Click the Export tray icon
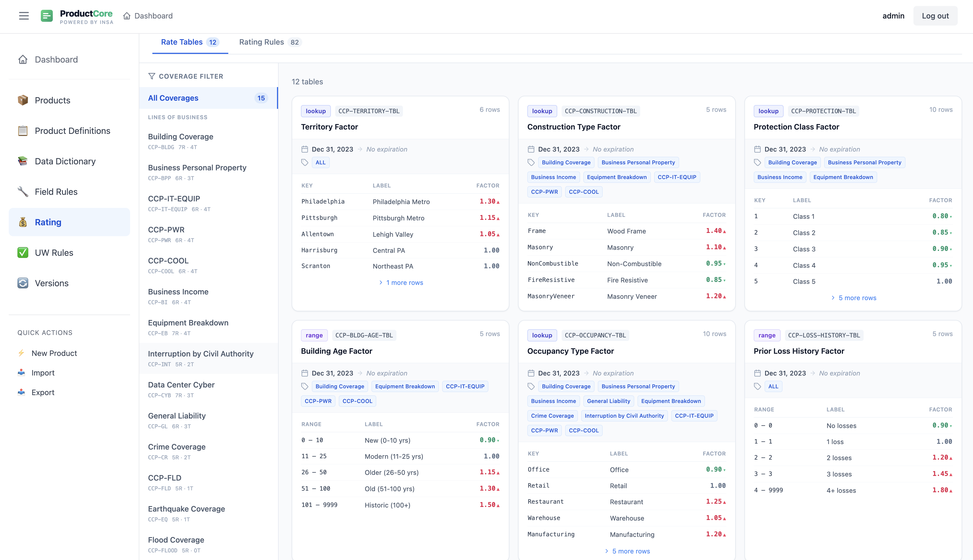 (x=21, y=392)
